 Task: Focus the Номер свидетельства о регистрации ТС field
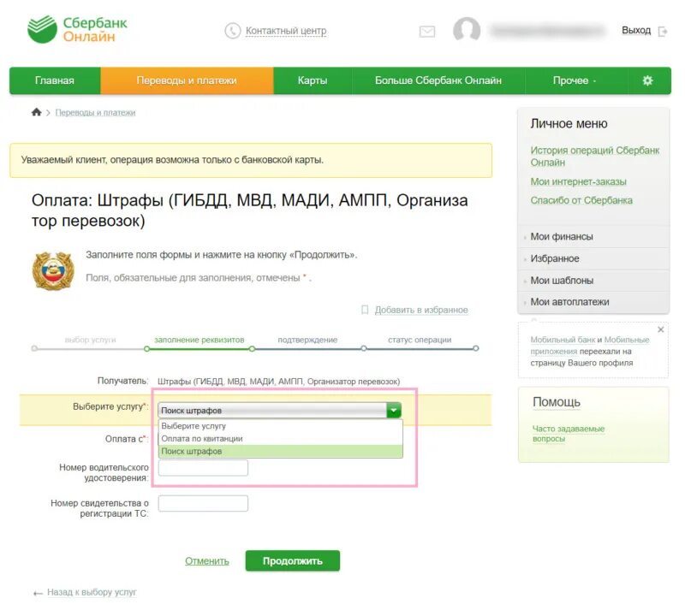click(203, 503)
